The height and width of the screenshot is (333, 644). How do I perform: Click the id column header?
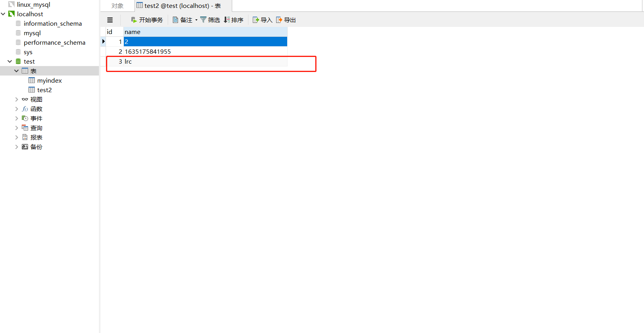115,32
